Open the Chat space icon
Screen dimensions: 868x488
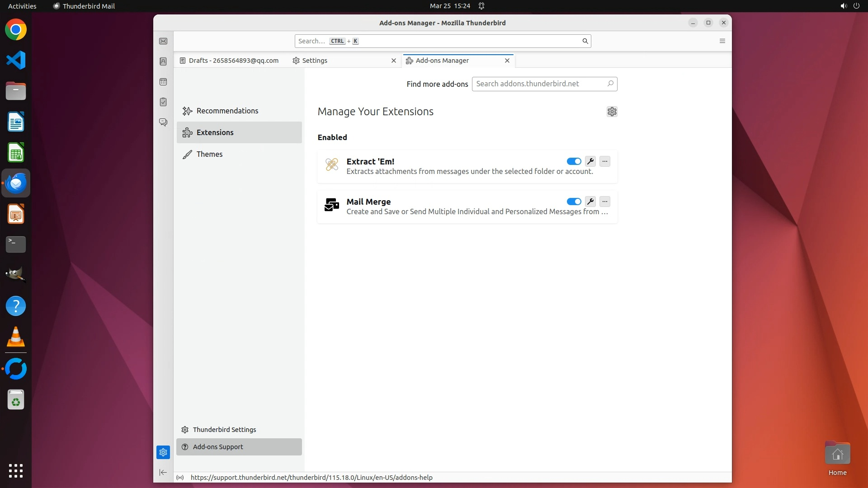(x=163, y=122)
